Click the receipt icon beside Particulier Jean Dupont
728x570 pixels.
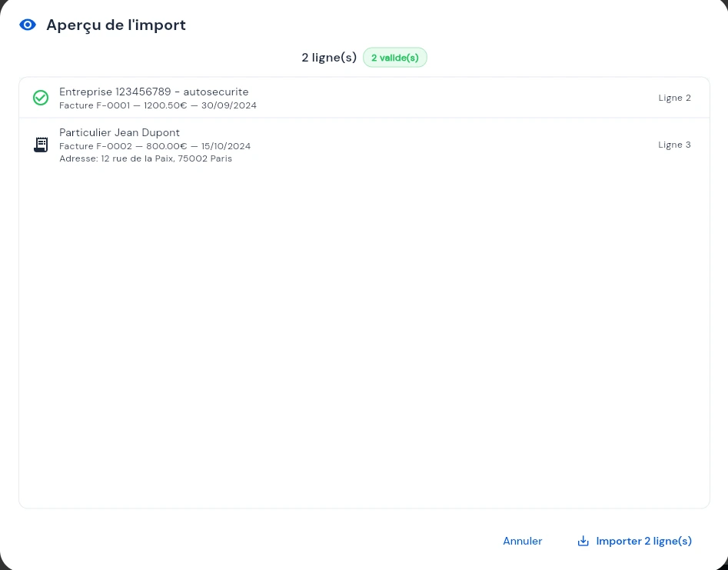pos(41,145)
